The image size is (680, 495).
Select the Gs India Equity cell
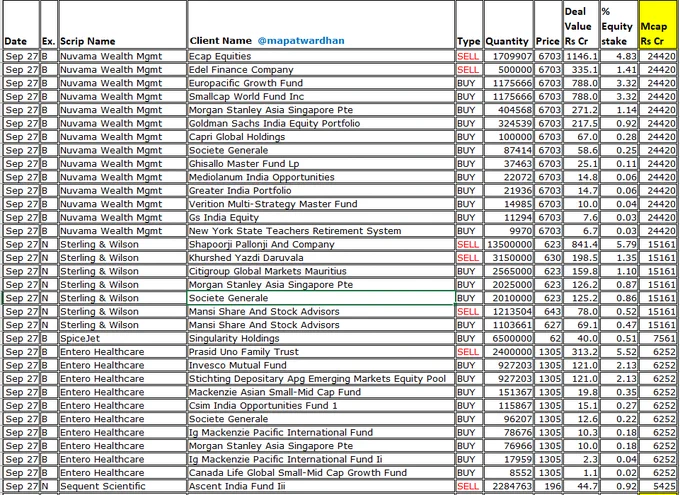[321, 217]
